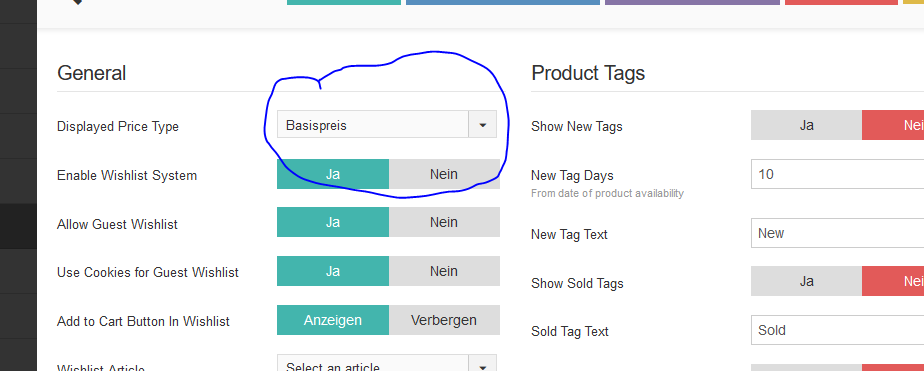Click the Displayed Price Type label
The width and height of the screenshot is (924, 371).
pyautogui.click(x=118, y=127)
